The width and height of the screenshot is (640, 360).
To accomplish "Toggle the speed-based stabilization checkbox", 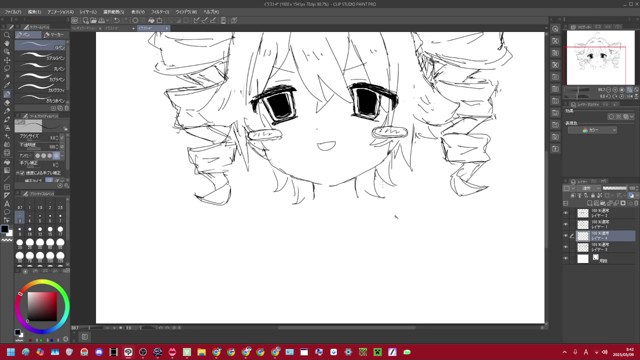I will 22,173.
